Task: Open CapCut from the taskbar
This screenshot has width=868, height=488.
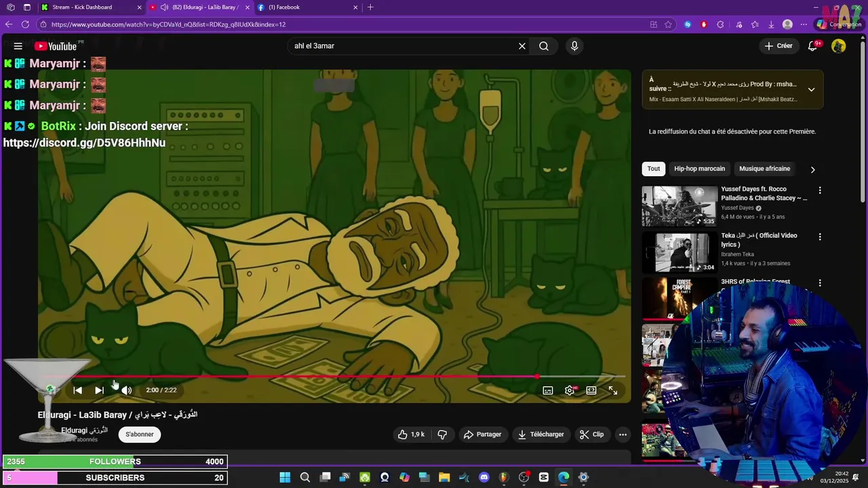Action: tap(544, 478)
